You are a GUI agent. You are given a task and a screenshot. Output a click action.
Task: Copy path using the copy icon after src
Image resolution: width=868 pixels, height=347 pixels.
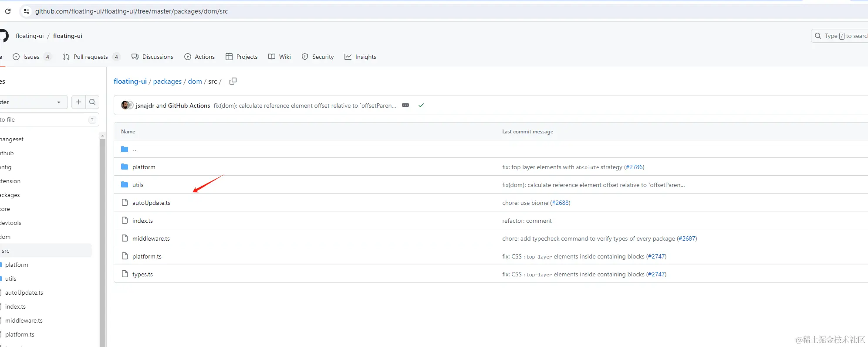tap(233, 81)
